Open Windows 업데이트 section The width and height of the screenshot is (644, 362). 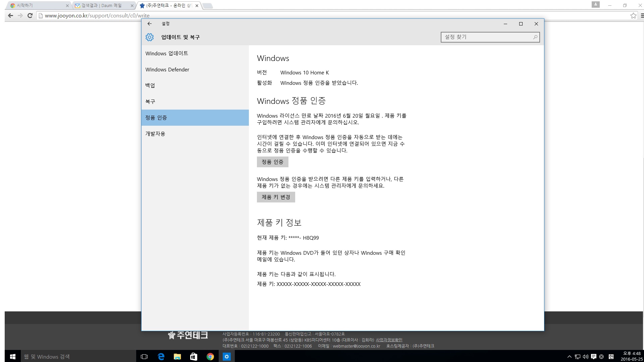click(x=195, y=53)
